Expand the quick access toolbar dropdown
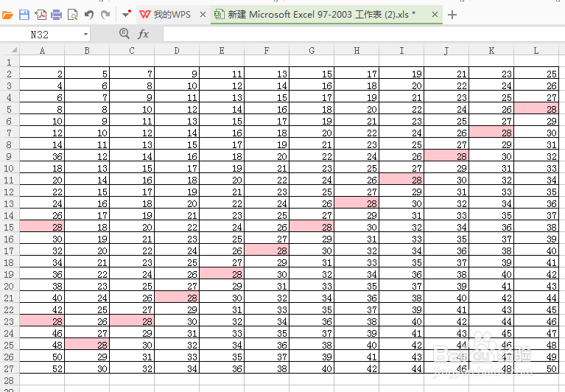 126,15
